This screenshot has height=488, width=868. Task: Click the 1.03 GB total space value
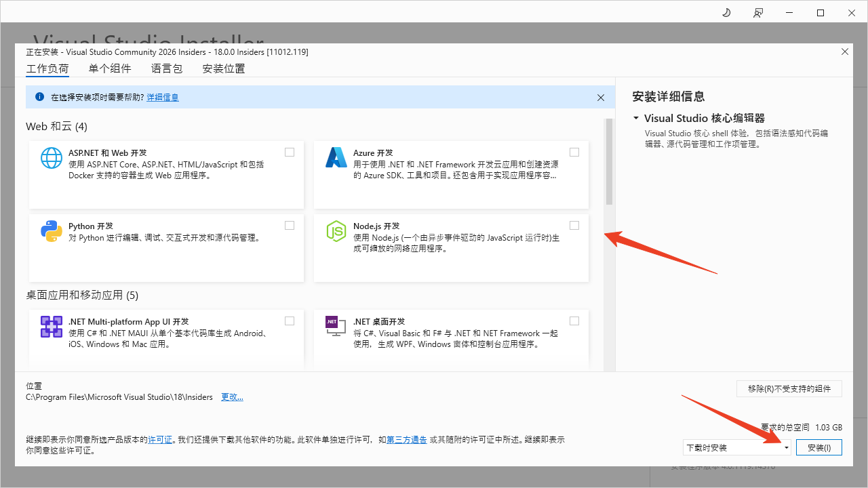click(x=829, y=428)
